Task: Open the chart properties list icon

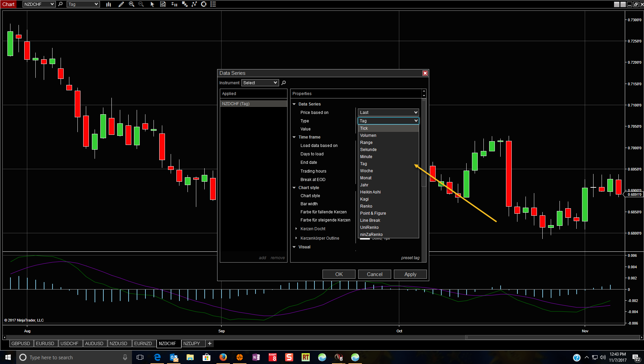Action: (x=213, y=4)
